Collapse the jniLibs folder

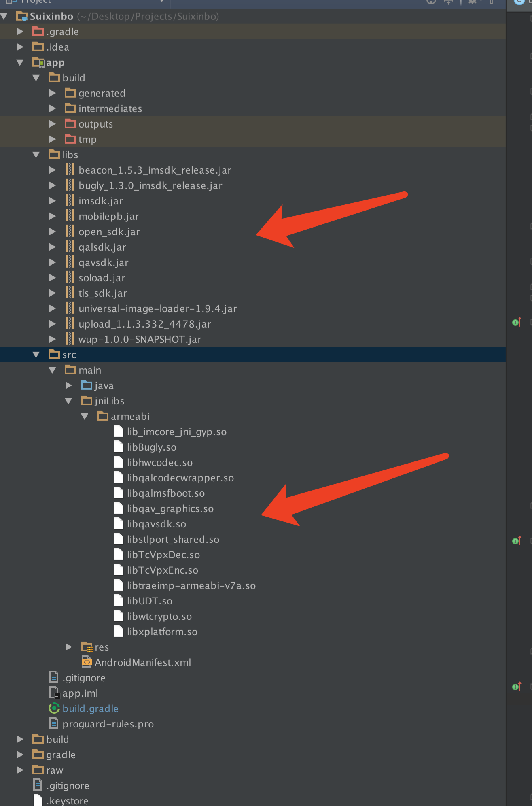point(68,401)
